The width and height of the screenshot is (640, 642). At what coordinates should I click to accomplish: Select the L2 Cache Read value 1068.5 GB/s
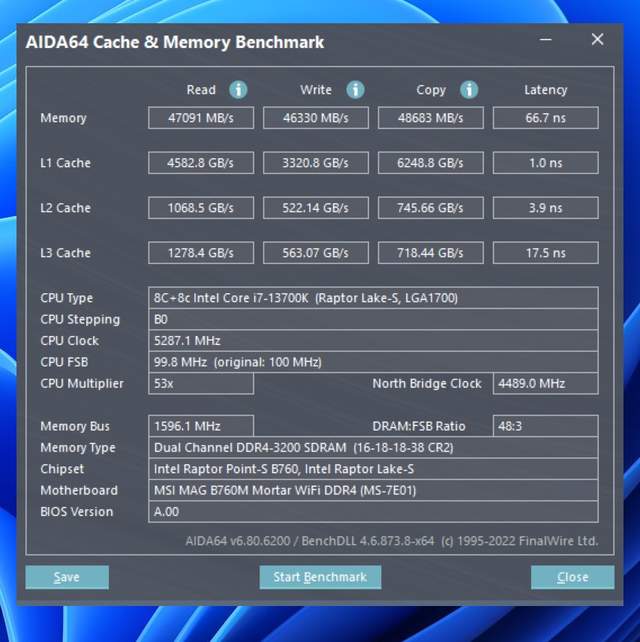pos(201,208)
